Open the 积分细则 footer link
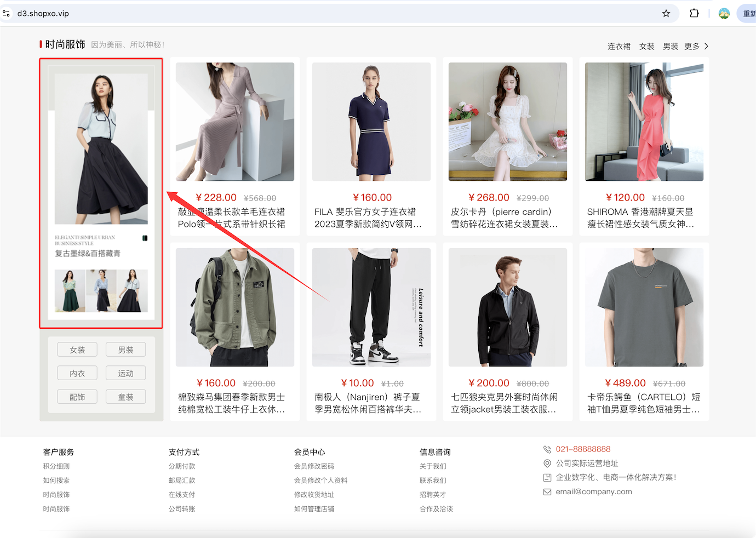This screenshot has width=756, height=538. [56, 466]
